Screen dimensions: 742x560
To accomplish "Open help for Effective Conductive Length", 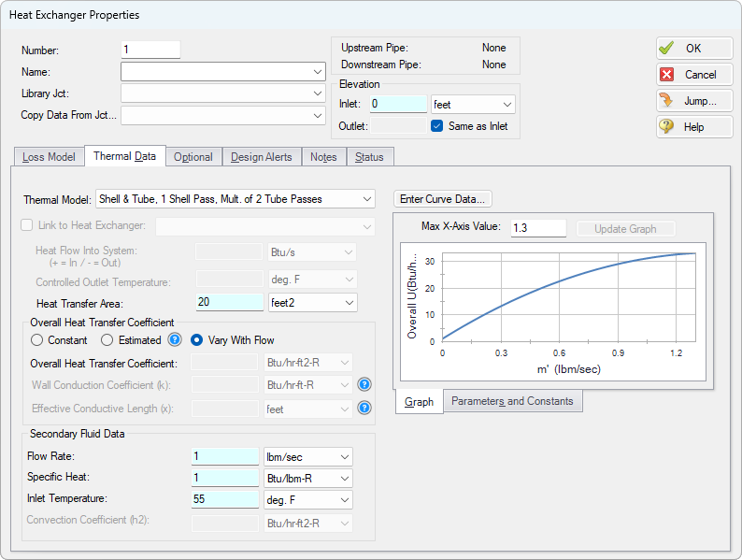I will pyautogui.click(x=364, y=408).
